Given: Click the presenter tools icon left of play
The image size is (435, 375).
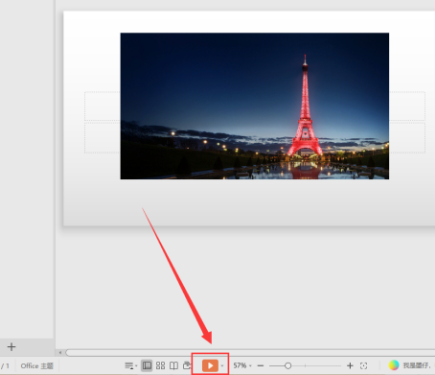Looking at the screenshot, I should pos(187,366).
